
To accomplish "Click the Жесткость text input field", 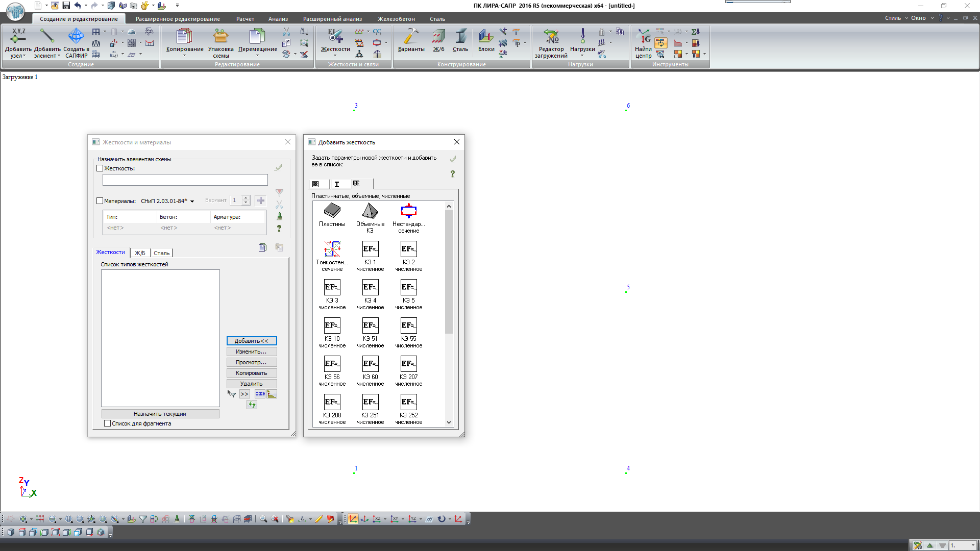I will coord(185,180).
